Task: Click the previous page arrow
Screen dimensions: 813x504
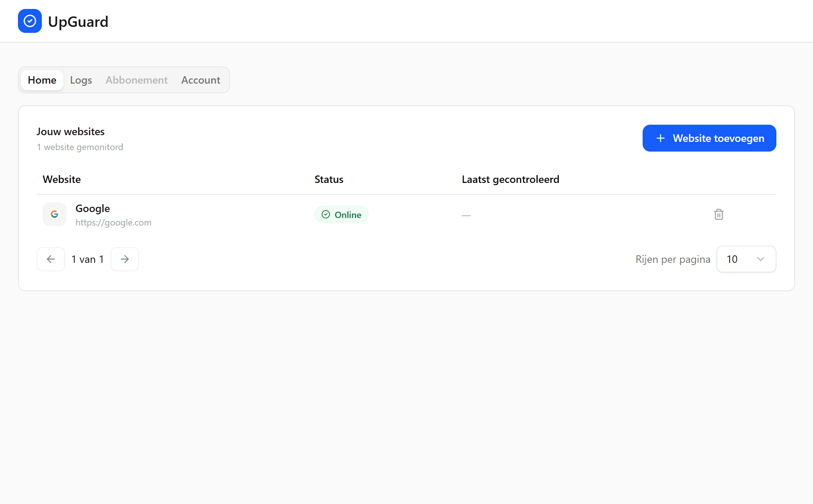Action: (50, 259)
